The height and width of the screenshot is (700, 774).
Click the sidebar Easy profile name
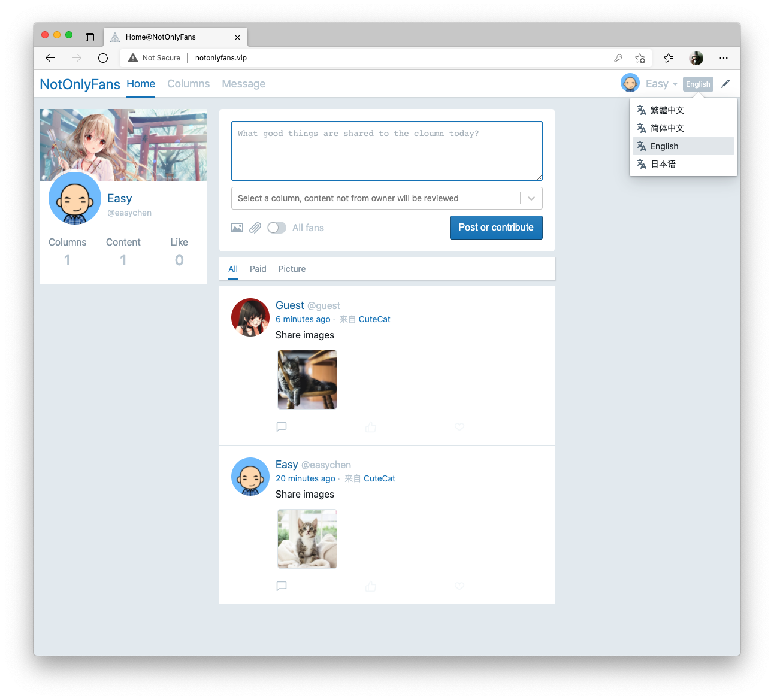coord(119,198)
